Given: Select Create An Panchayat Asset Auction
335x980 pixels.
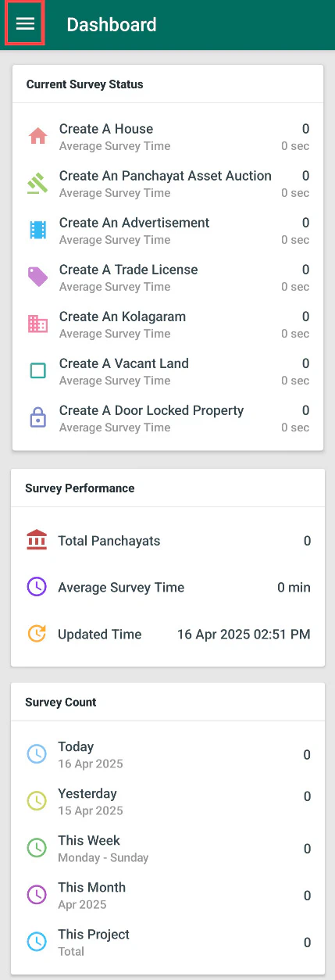Looking at the screenshot, I should tap(168, 184).
